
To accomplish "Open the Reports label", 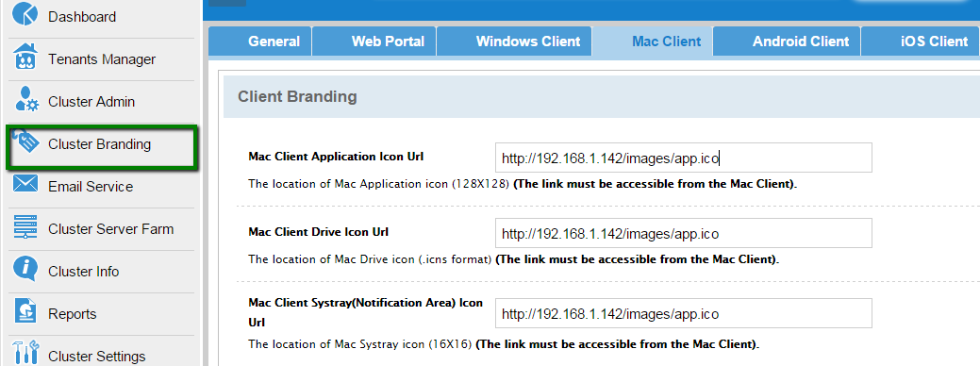I will (x=73, y=314).
